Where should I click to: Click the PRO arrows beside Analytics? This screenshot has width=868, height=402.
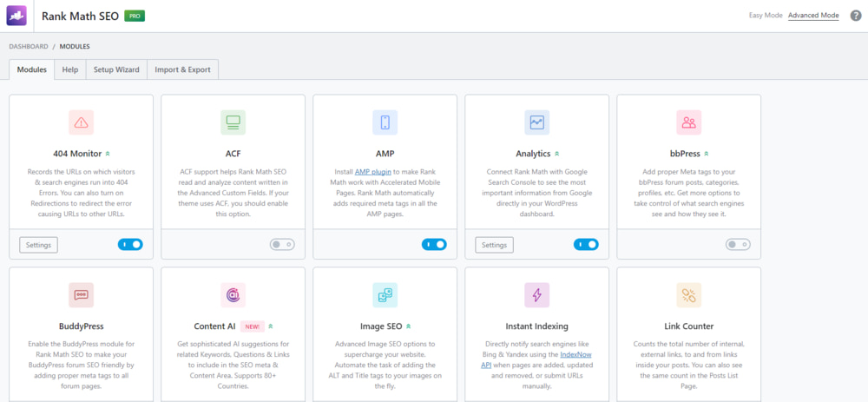[557, 154]
